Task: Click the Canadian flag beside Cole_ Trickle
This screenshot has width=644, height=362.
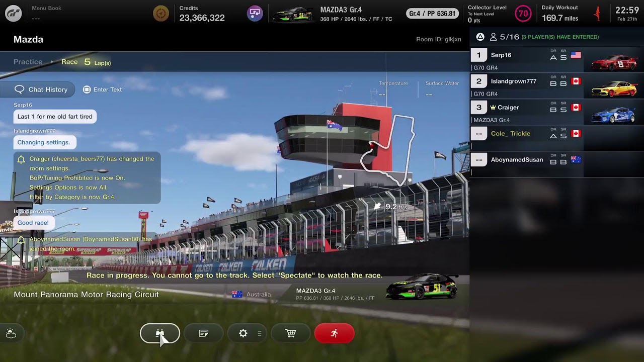Action: tap(576, 134)
